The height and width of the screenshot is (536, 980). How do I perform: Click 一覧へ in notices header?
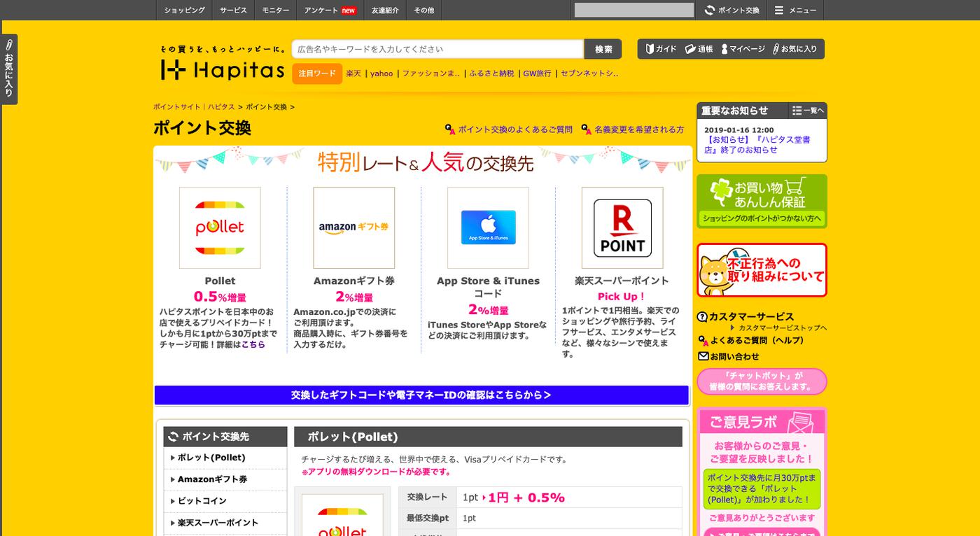coord(808,111)
